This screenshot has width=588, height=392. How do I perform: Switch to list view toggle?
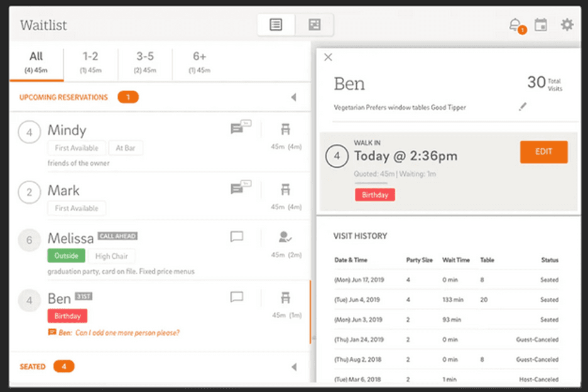276,25
